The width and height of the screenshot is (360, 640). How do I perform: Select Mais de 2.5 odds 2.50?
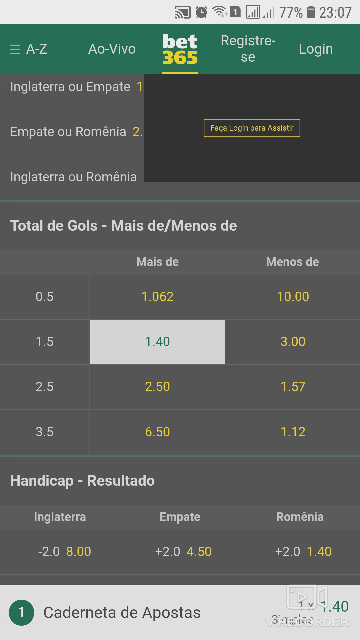(x=157, y=387)
